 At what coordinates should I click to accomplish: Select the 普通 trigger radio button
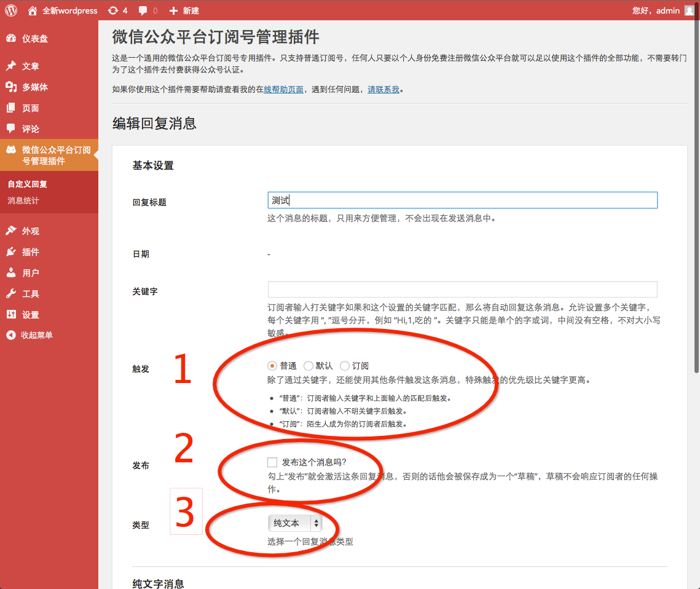pos(272,366)
